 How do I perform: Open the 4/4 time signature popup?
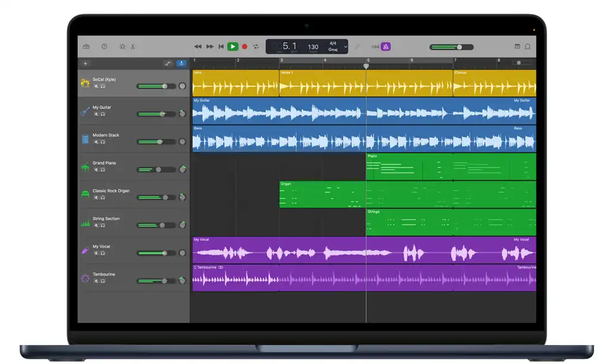click(x=333, y=43)
